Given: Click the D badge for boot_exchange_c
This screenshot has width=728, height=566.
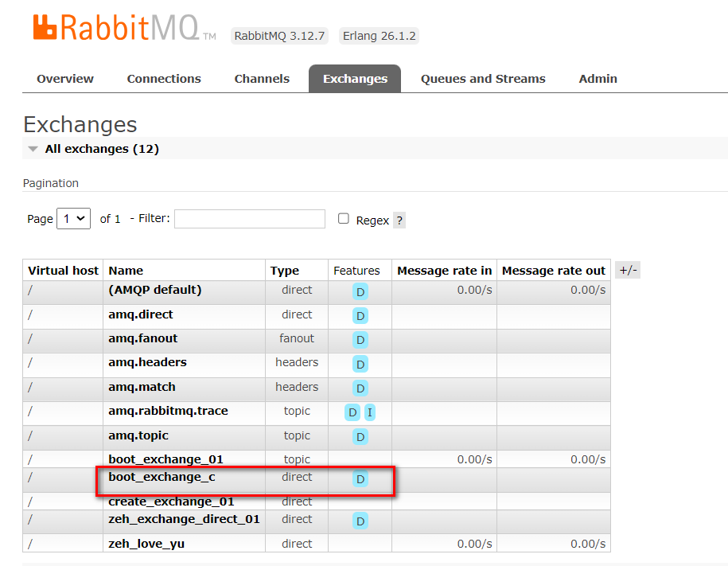Looking at the screenshot, I should pyautogui.click(x=360, y=479).
